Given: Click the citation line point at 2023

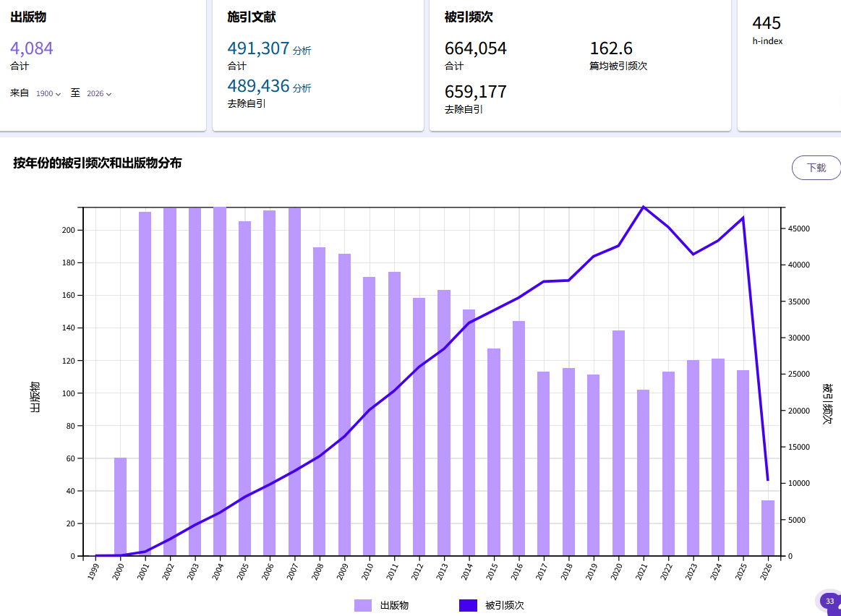Looking at the screenshot, I should (x=693, y=254).
